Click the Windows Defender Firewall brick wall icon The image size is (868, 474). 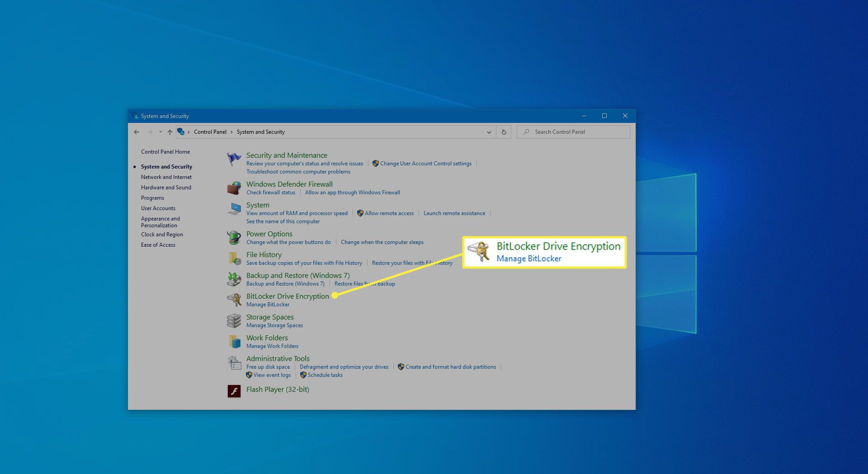point(234,188)
